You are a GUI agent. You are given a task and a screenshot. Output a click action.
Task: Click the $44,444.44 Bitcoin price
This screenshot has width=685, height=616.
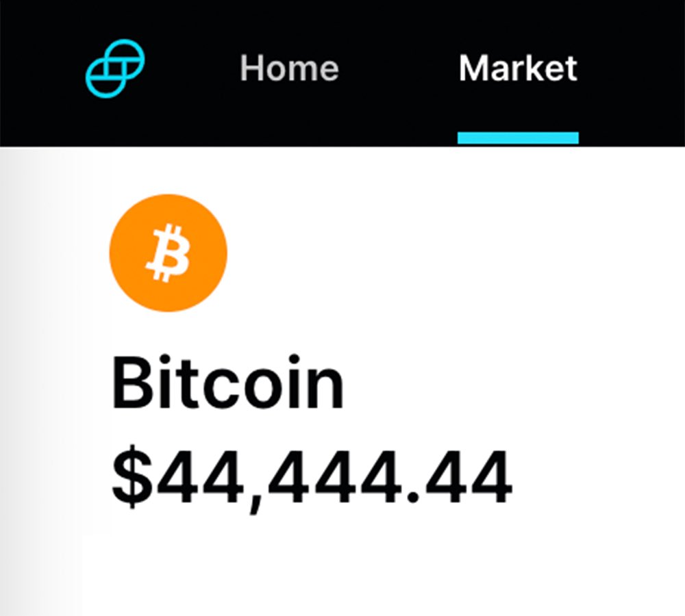tap(312, 476)
